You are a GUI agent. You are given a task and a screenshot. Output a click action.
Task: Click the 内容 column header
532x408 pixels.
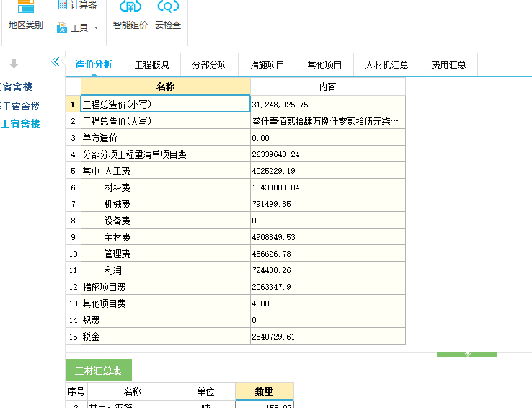point(328,87)
